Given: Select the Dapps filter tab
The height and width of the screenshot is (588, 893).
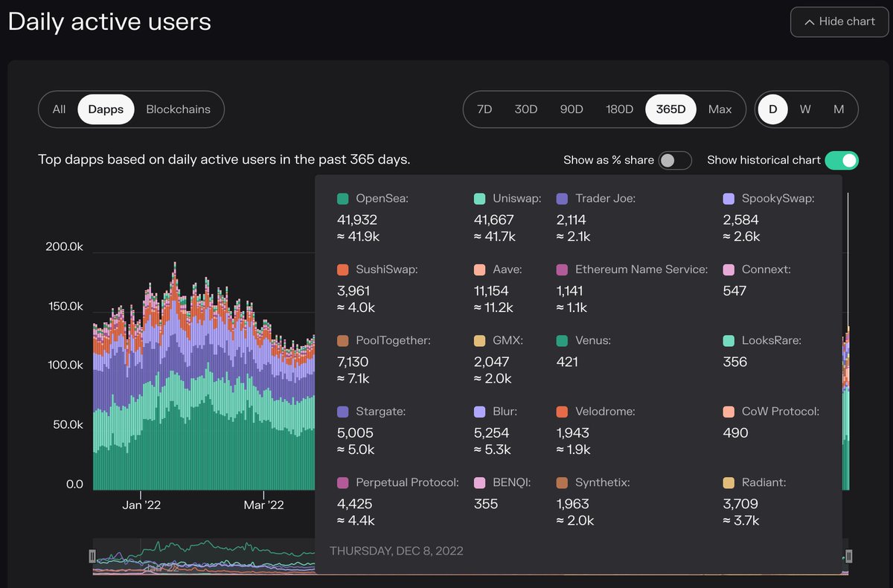Looking at the screenshot, I should point(106,109).
